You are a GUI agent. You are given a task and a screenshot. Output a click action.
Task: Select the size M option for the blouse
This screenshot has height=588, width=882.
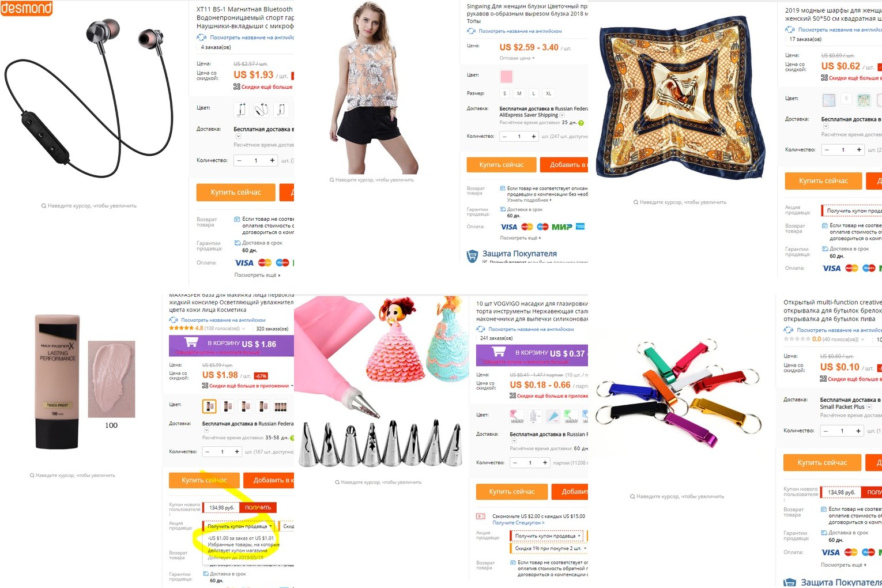pos(519,93)
